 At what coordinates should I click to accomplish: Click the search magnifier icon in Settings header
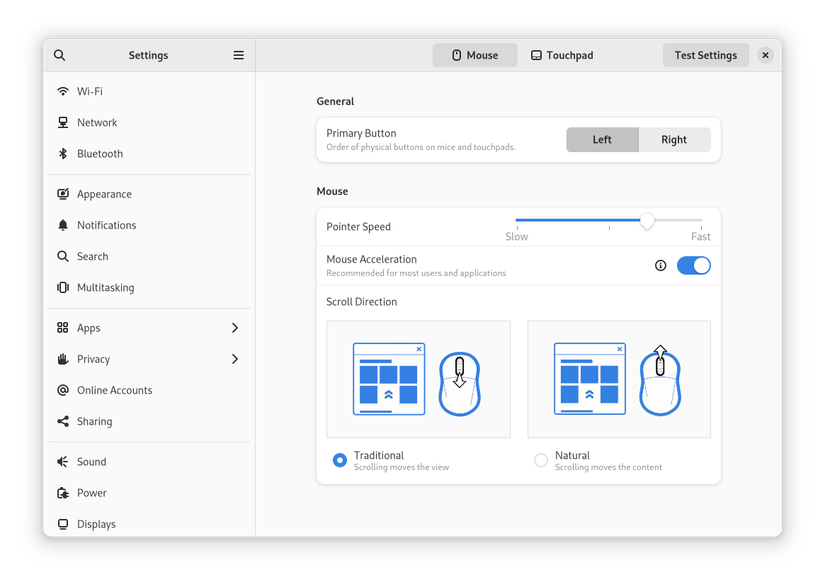coord(60,56)
